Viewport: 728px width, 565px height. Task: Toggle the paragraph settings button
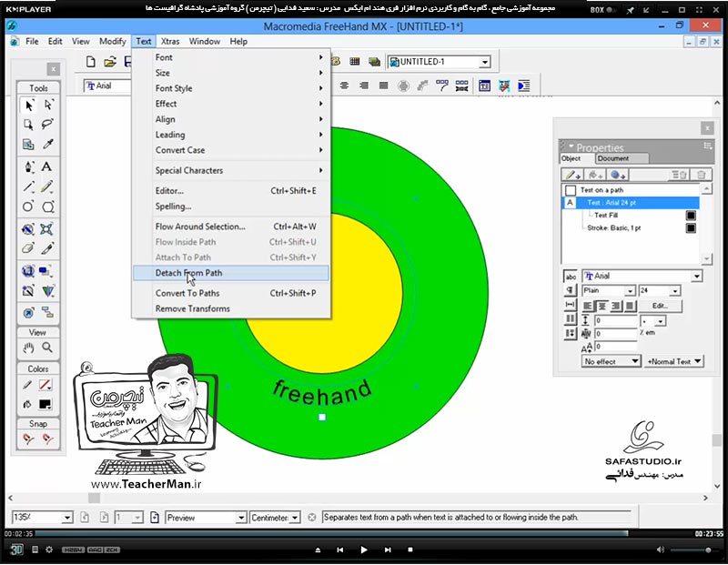pos(571,290)
